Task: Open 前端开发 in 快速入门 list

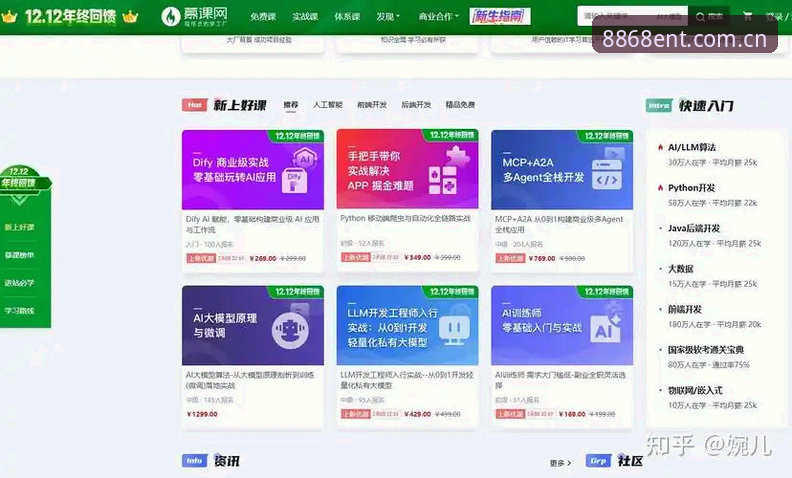Action: [x=684, y=309]
